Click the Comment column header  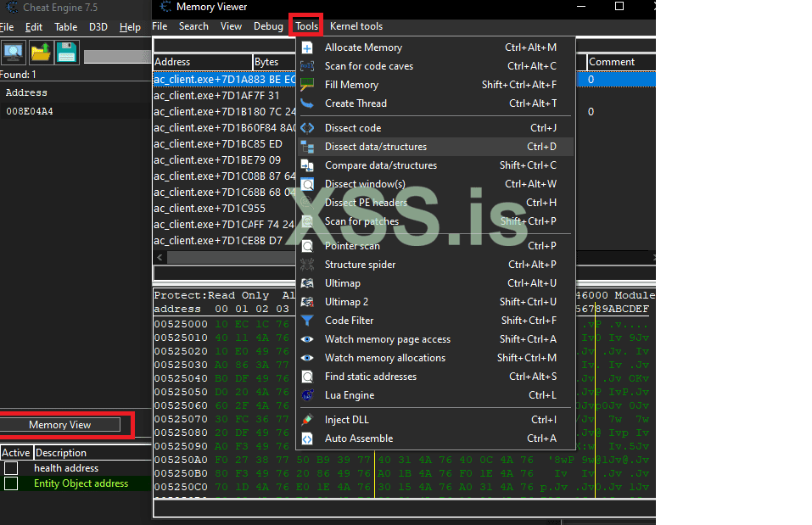[621, 62]
